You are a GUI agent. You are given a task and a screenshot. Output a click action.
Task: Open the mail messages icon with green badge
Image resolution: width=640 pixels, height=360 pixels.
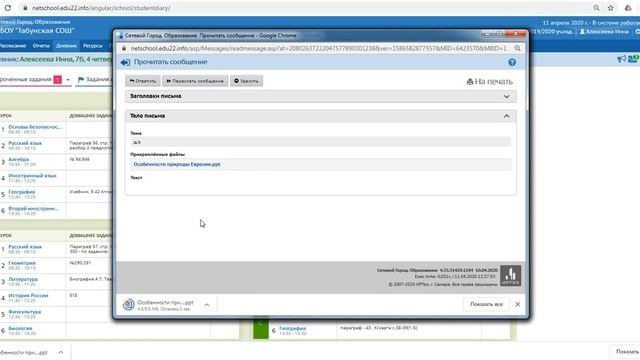coord(634,60)
